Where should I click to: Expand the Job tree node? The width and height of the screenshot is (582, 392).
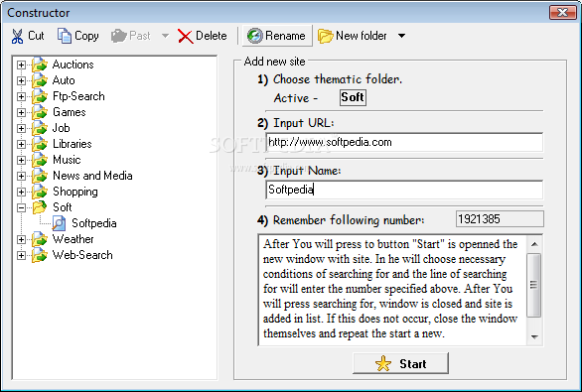pyautogui.click(x=21, y=129)
